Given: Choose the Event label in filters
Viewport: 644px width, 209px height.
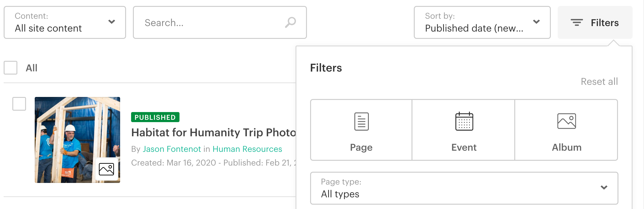Looking at the screenshot, I should pos(464,147).
